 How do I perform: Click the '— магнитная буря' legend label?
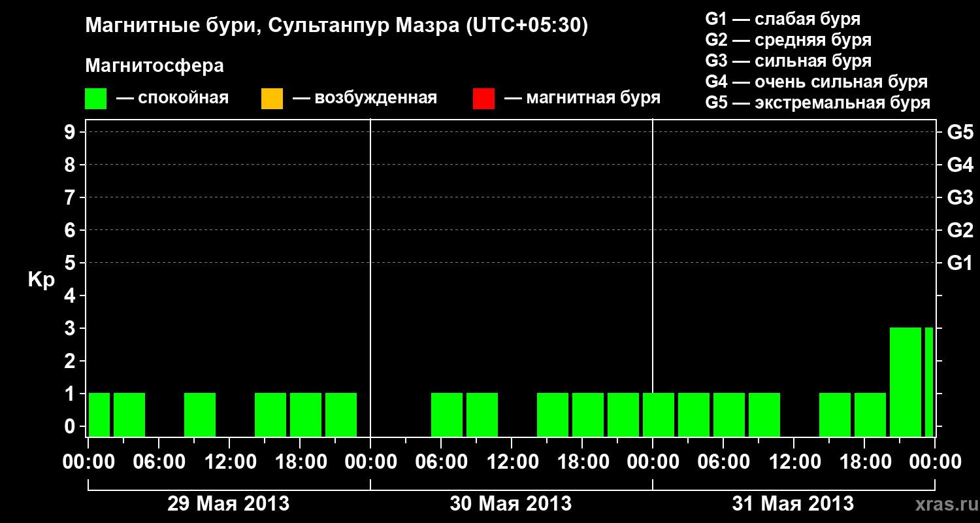[583, 98]
